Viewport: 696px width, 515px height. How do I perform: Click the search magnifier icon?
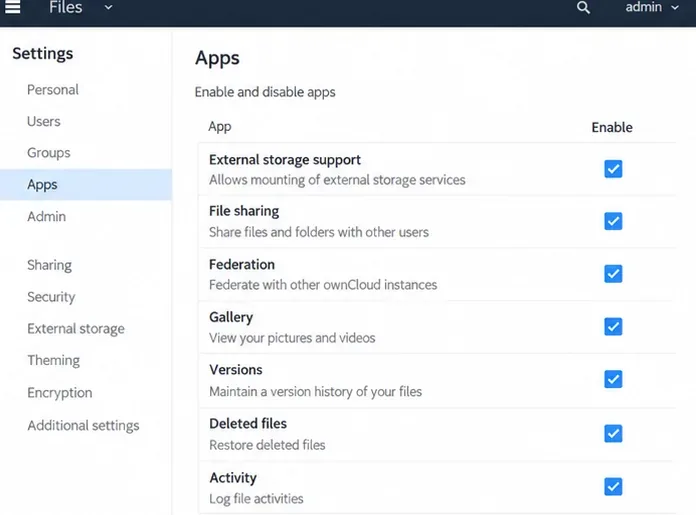583,7
